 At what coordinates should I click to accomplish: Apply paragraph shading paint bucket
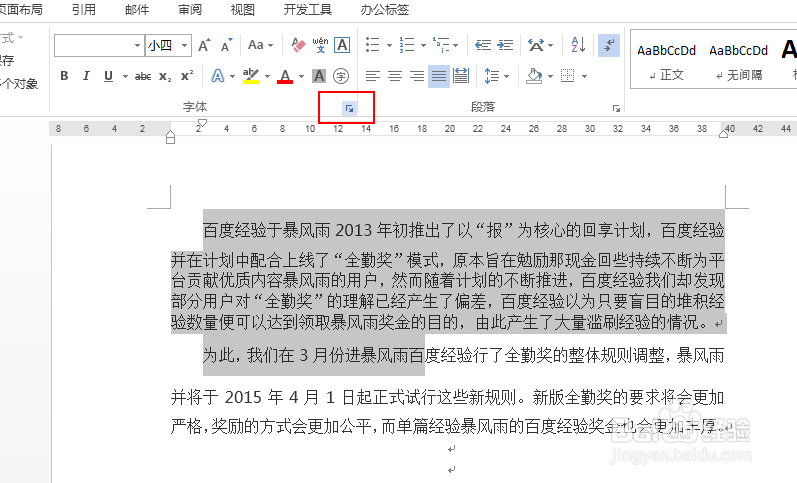534,76
